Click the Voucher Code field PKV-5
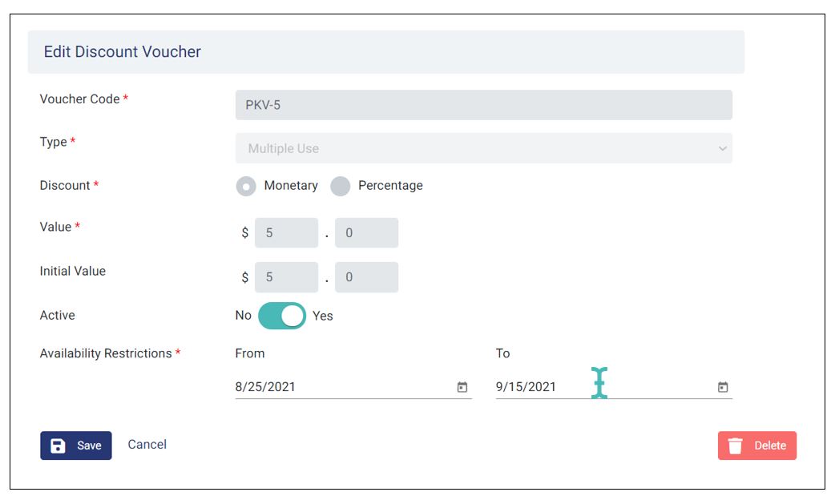Viewport: 835px width, 504px height. click(x=483, y=105)
